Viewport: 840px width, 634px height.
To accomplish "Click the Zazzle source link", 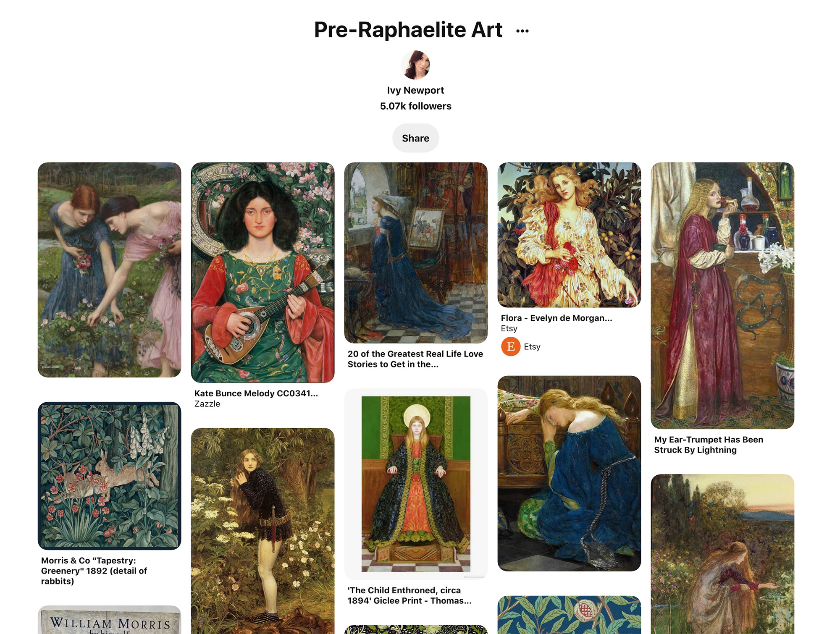I will tap(207, 404).
